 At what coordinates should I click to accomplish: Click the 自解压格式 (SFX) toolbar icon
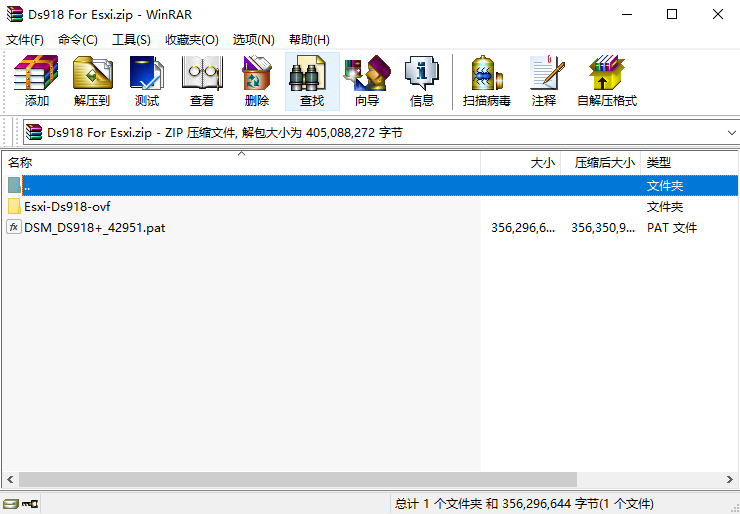tap(606, 73)
